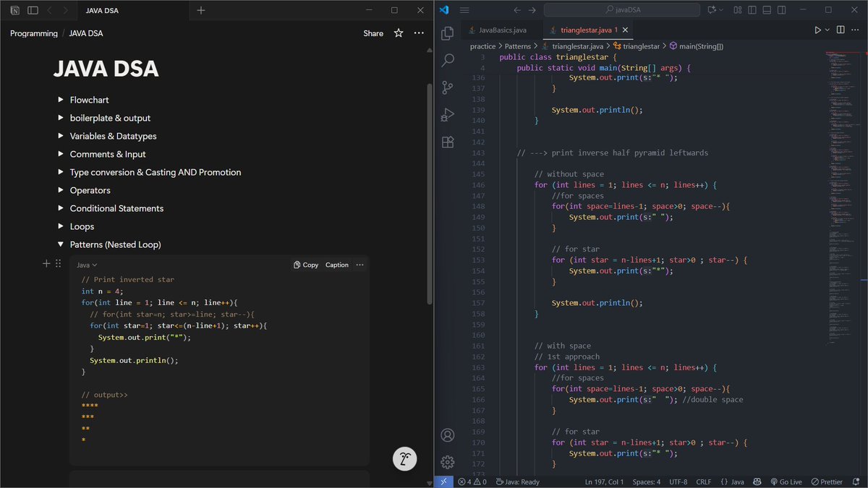The image size is (868, 488).
Task: Click the Prettier status item
Action: [827, 481]
